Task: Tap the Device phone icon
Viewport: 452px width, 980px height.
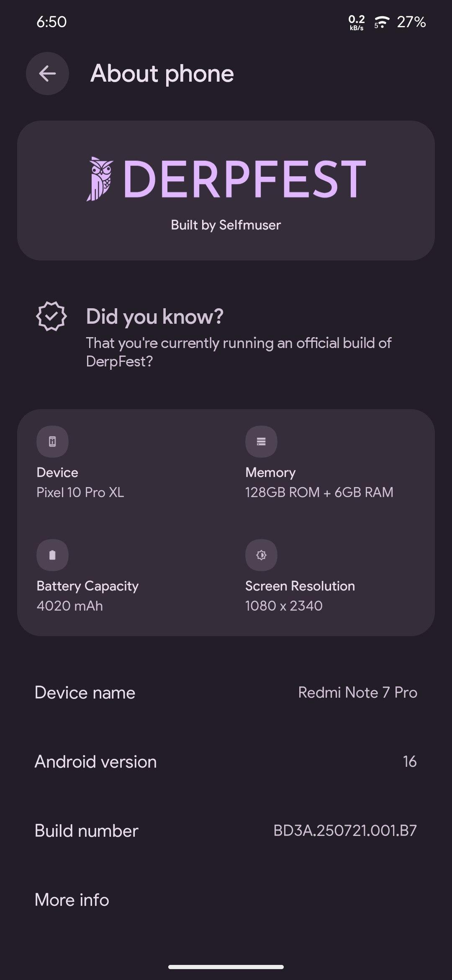Action: [52, 441]
